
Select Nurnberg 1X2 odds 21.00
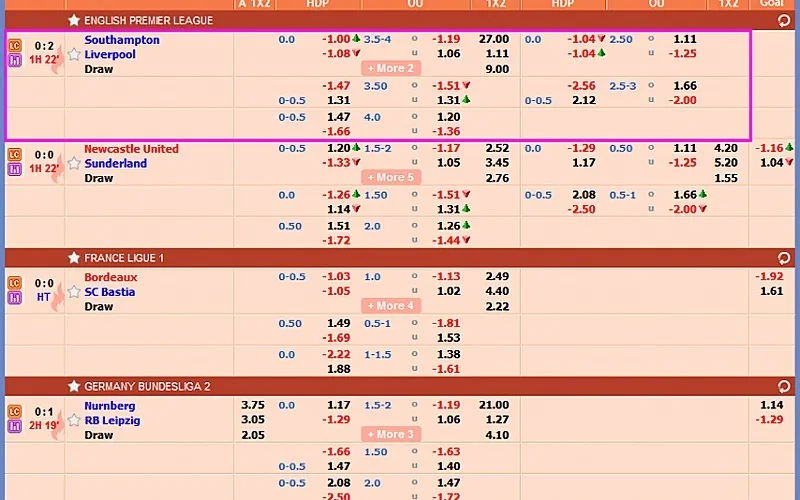494,405
